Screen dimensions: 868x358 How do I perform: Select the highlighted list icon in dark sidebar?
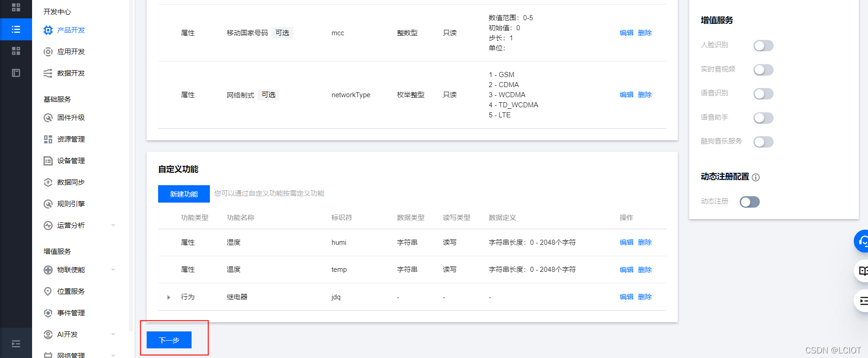(x=16, y=29)
